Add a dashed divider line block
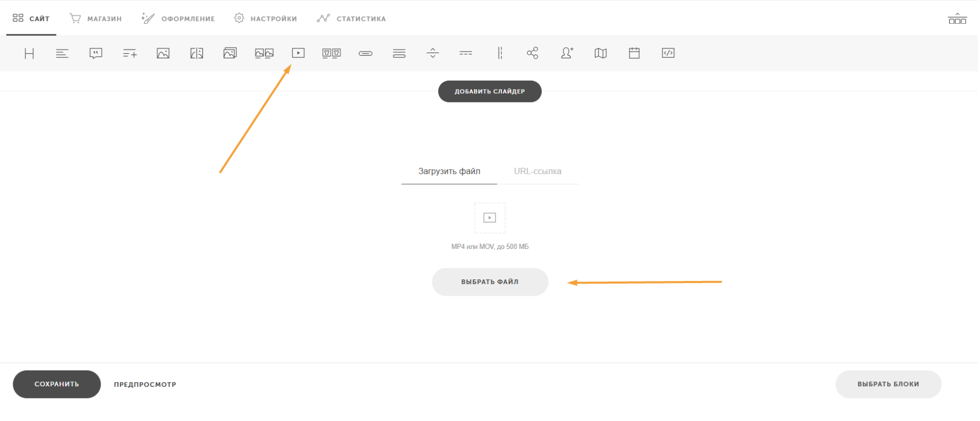 (466, 53)
